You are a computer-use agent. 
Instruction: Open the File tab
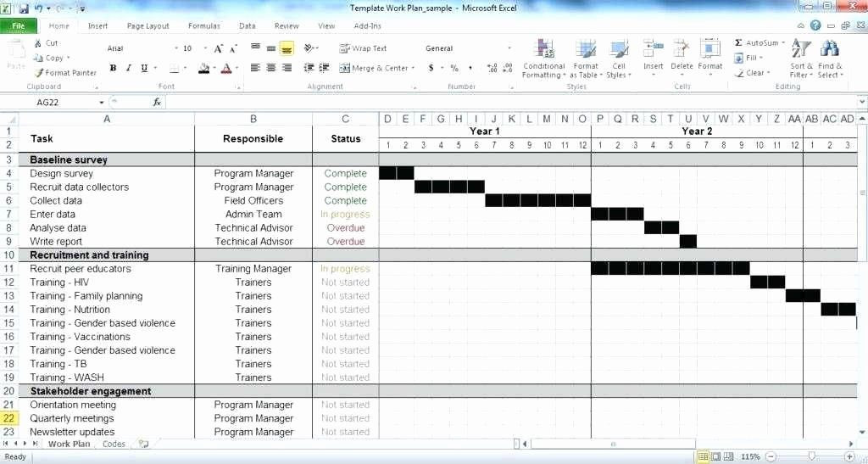pyautogui.click(x=19, y=26)
